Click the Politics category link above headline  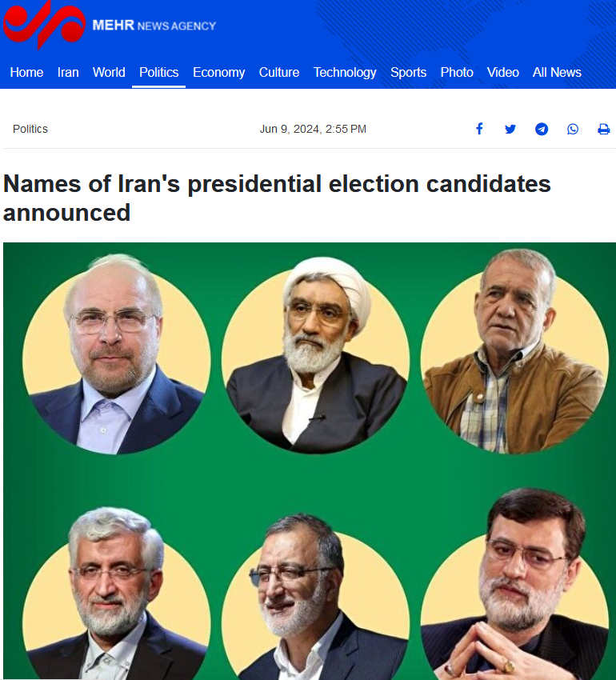(30, 129)
